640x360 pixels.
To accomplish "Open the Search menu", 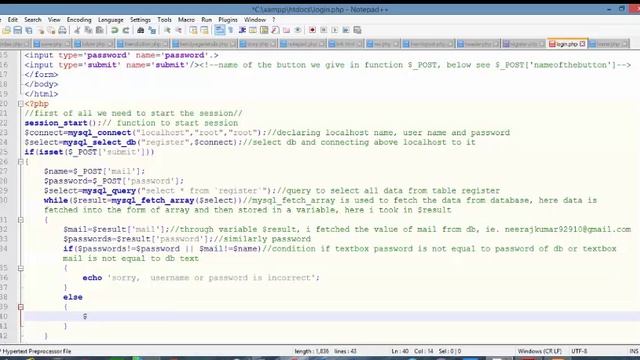I will [33, 20].
